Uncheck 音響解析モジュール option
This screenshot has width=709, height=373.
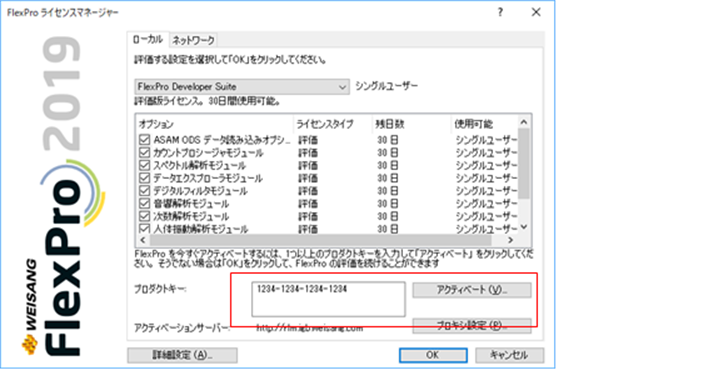(144, 203)
